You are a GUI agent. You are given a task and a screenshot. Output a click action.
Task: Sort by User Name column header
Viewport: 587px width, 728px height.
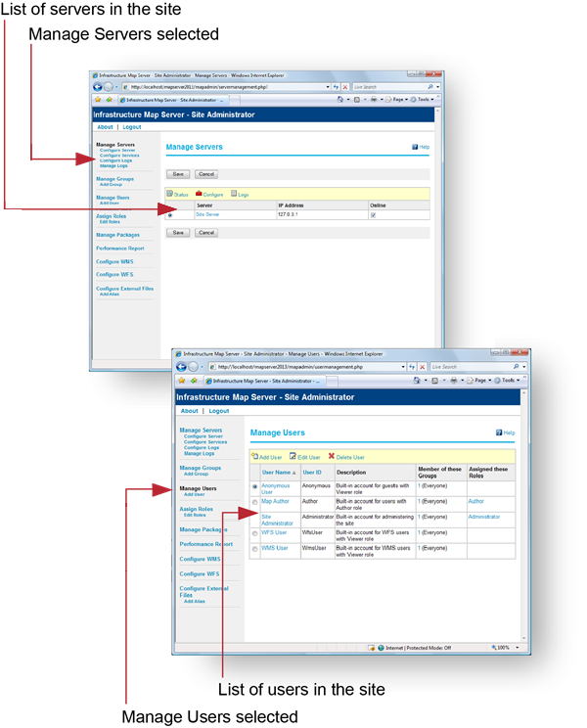[279, 473]
